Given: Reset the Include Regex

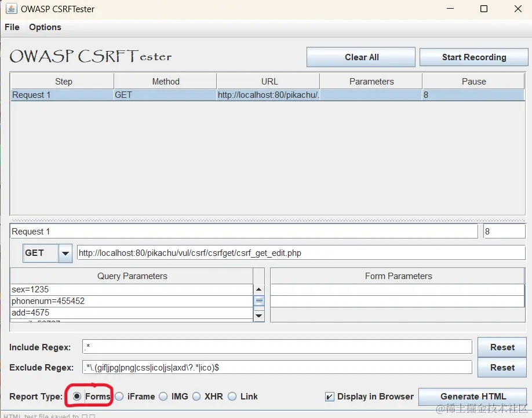Looking at the screenshot, I should (x=502, y=347).
